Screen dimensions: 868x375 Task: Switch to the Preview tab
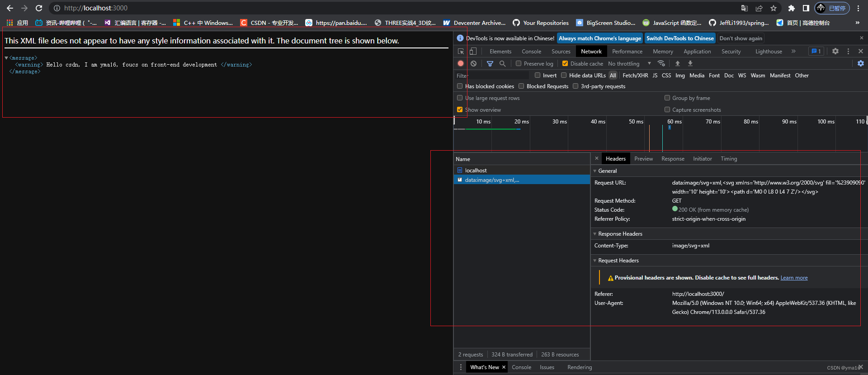point(643,158)
